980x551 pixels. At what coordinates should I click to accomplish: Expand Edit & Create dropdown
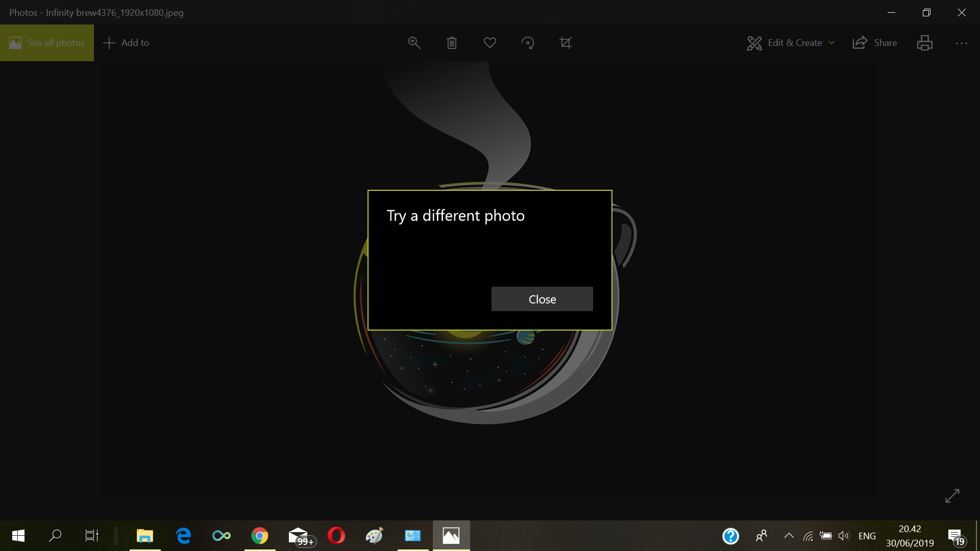coord(791,43)
